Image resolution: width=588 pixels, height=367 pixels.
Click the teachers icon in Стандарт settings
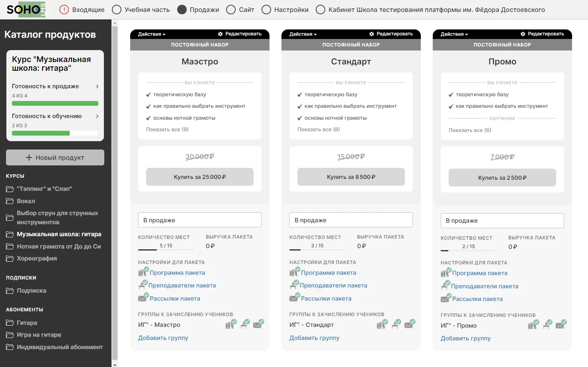pos(294,285)
